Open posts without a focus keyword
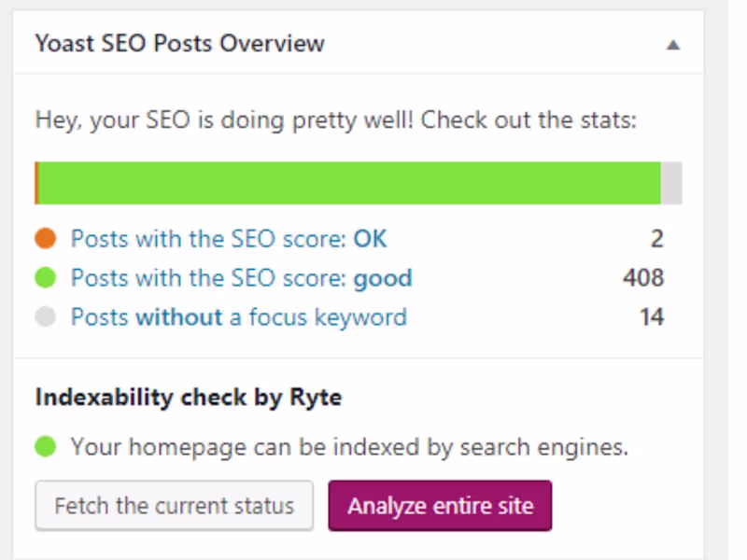747x560 pixels. point(239,317)
